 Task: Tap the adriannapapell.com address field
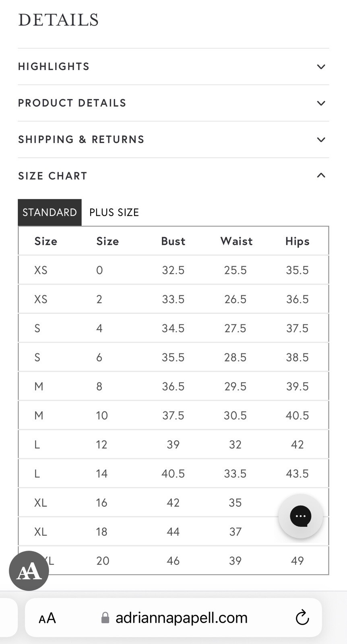(181, 618)
